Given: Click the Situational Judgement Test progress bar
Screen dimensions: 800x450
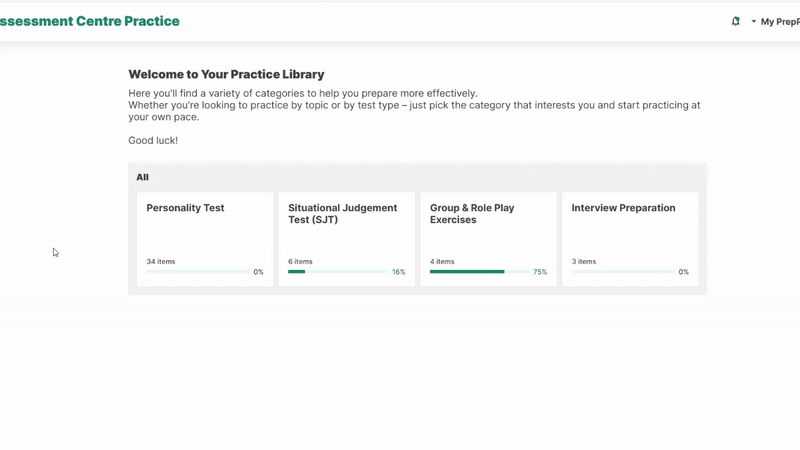Looking at the screenshot, I should [338, 272].
